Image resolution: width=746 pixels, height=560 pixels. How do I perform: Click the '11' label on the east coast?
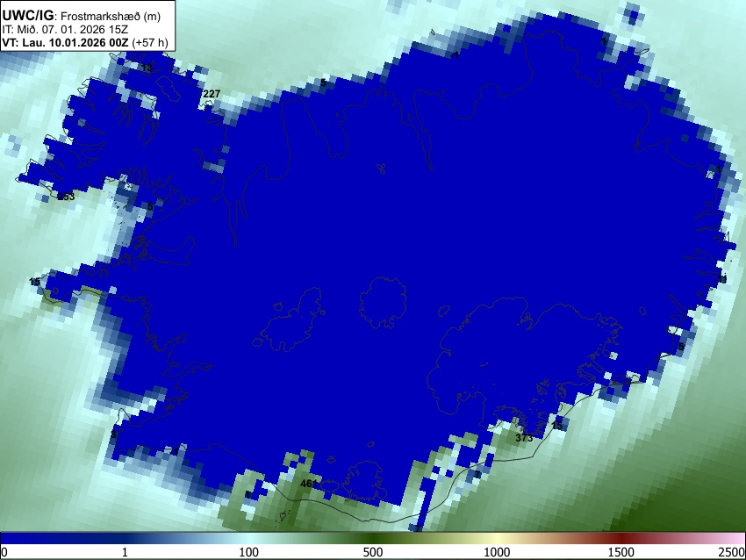(722, 279)
